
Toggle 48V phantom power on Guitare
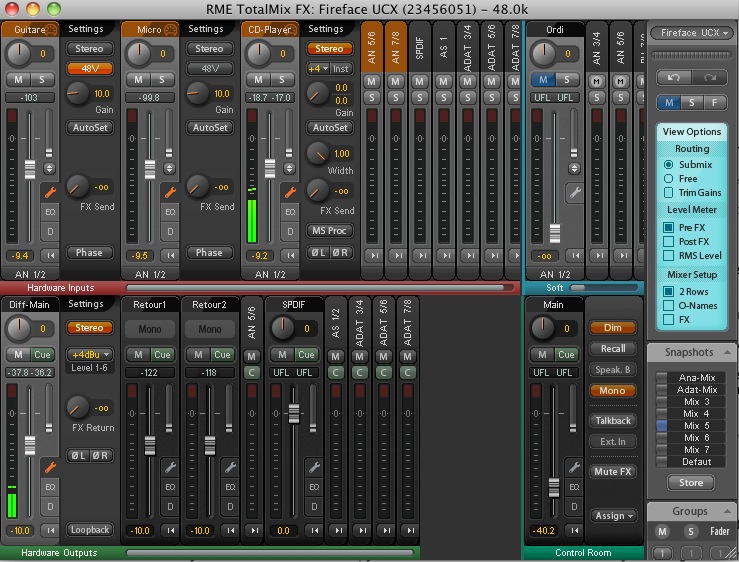[x=90, y=69]
